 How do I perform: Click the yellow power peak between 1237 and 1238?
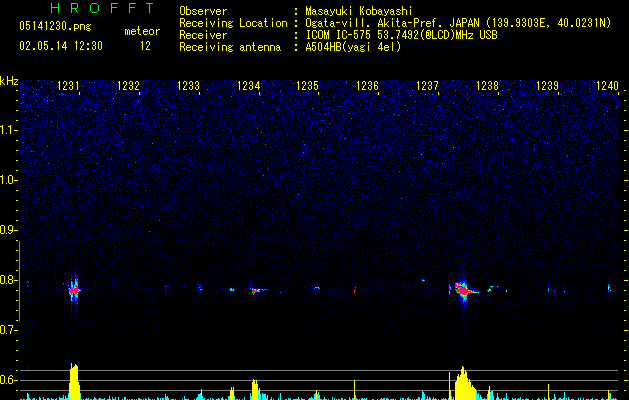[464, 383]
